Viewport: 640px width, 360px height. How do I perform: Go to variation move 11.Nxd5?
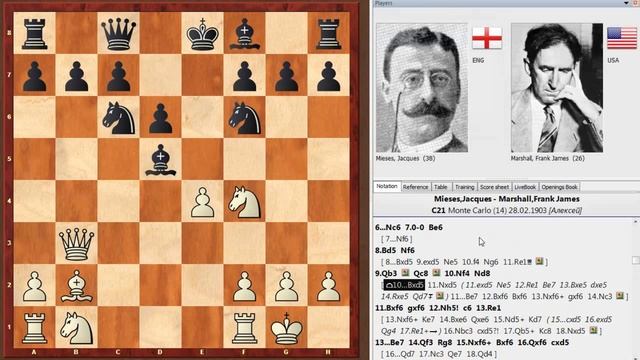442,285
